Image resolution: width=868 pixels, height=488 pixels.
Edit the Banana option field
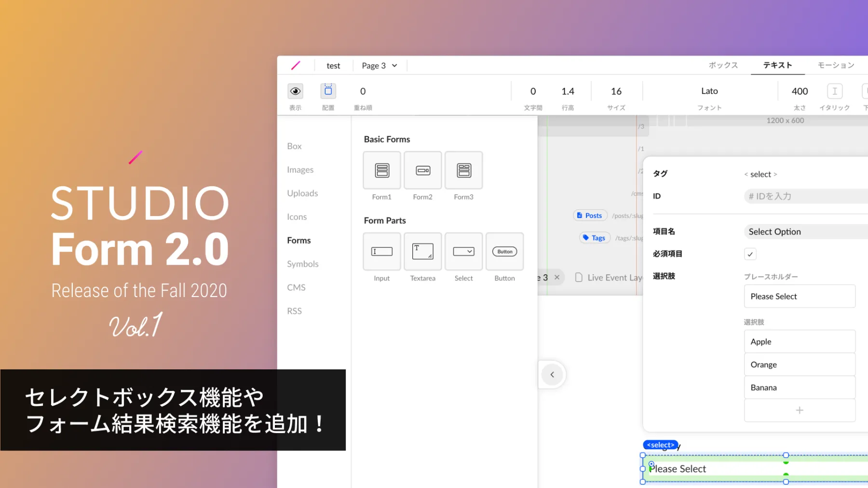click(x=800, y=387)
